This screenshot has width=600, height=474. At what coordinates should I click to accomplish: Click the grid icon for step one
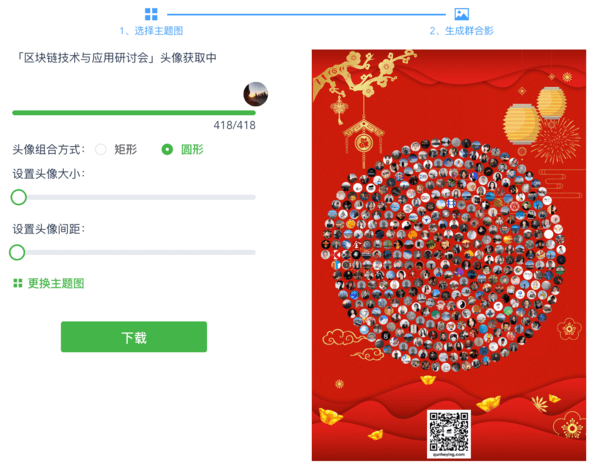click(x=151, y=14)
